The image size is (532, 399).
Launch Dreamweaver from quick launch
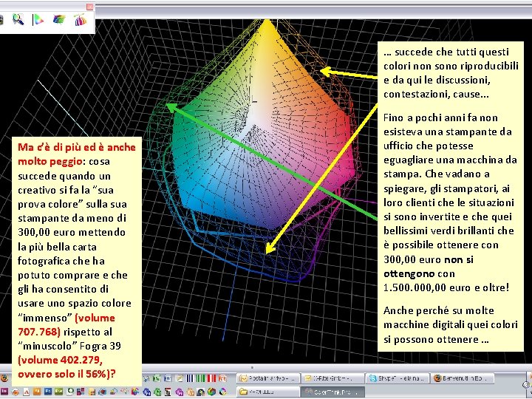click(58, 391)
